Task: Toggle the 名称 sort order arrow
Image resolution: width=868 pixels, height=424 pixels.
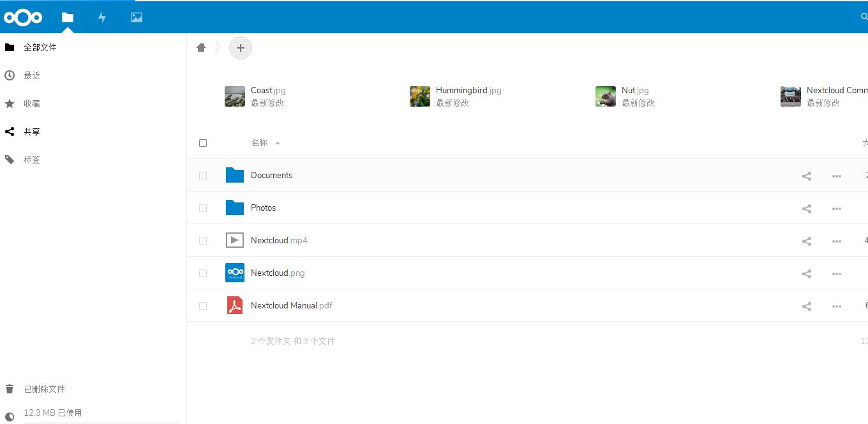Action: click(279, 142)
